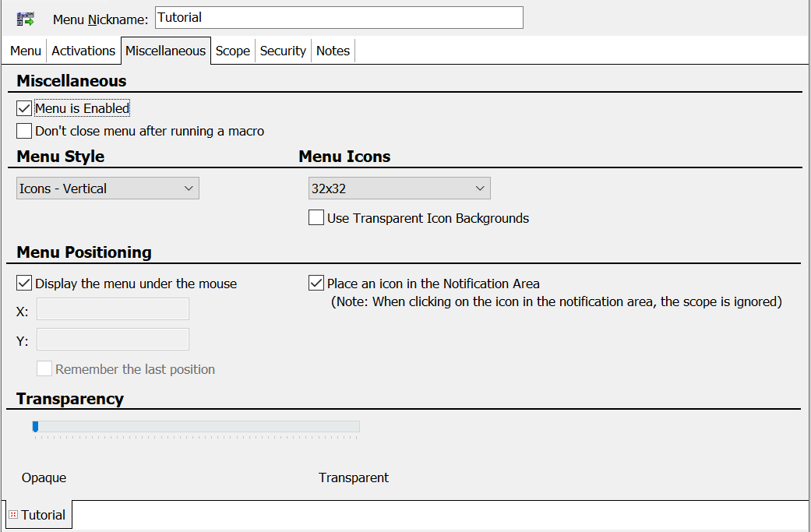Open the Menu Style dropdown
This screenshot has height=532, width=811.
coord(108,188)
